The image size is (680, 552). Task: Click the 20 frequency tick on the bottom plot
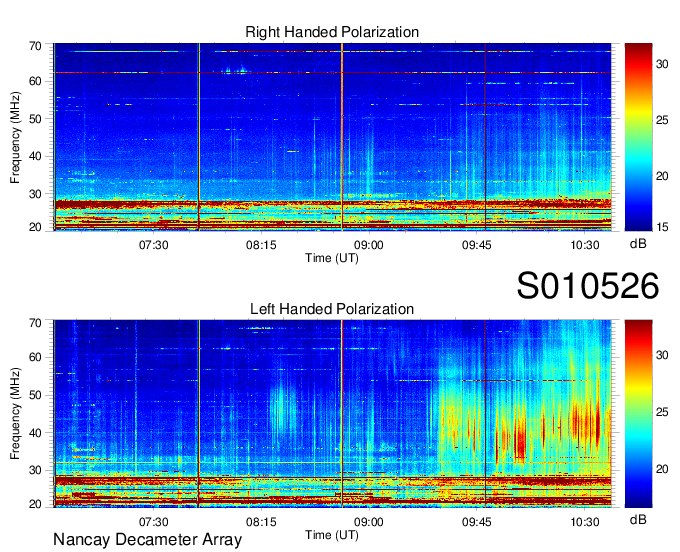pyautogui.click(x=35, y=504)
